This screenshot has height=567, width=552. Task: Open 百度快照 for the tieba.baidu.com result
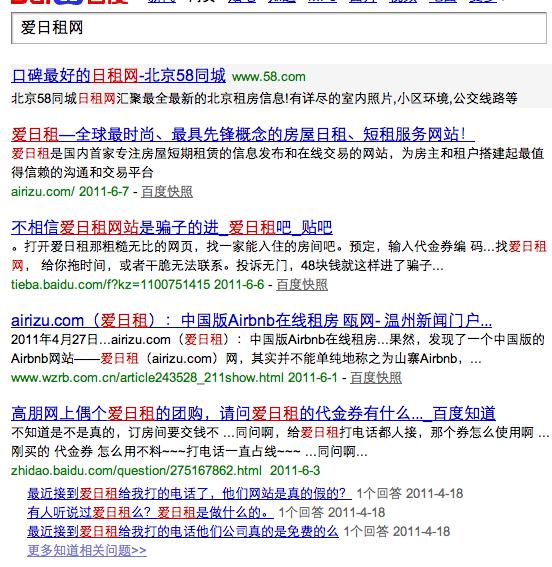click(302, 285)
